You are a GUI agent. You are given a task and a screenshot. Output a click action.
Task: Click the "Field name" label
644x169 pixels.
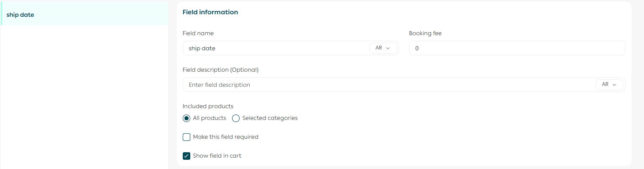(x=198, y=33)
